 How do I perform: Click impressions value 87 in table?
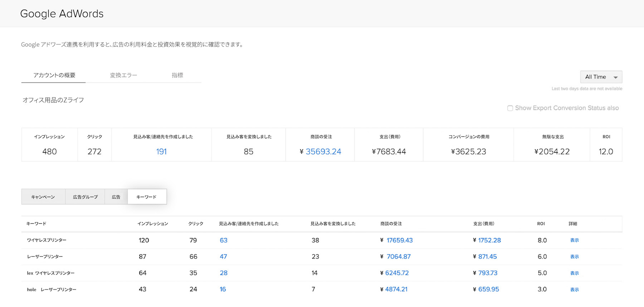coord(142,257)
